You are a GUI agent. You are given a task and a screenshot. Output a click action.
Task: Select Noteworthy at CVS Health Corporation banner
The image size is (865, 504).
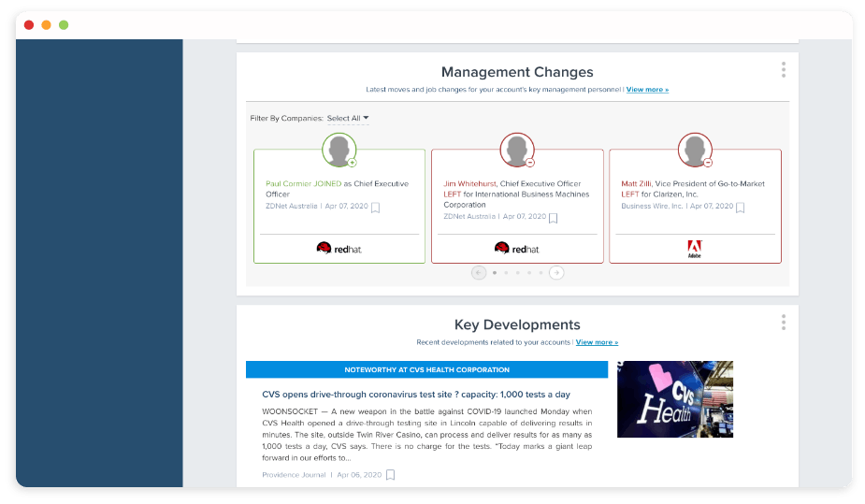427,369
